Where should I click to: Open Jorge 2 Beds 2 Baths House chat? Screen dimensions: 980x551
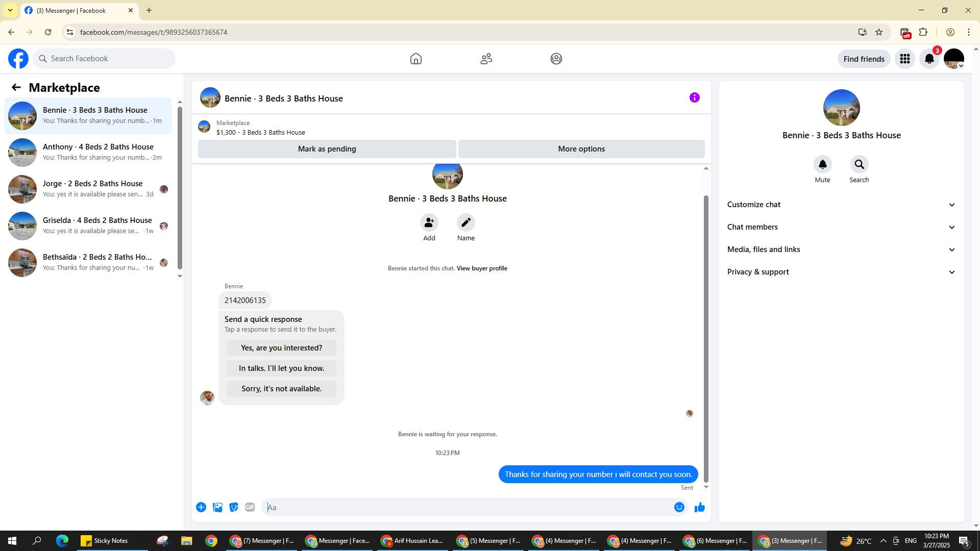[88, 189]
